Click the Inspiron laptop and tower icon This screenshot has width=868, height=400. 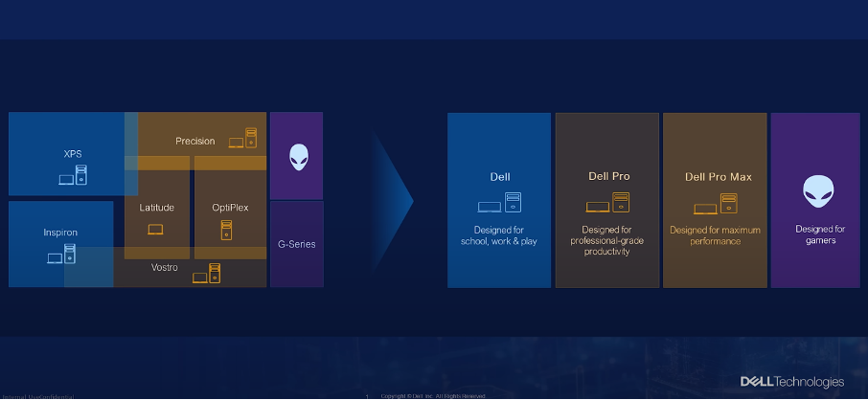61,254
